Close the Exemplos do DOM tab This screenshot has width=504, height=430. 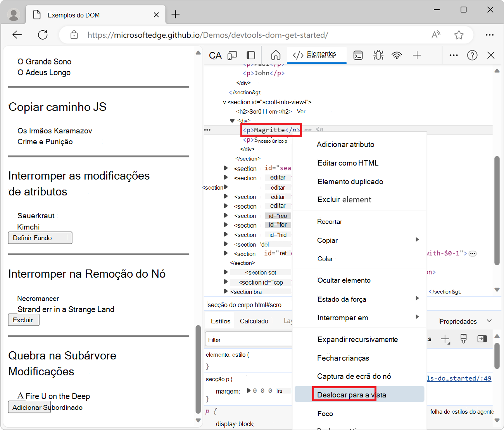click(156, 15)
